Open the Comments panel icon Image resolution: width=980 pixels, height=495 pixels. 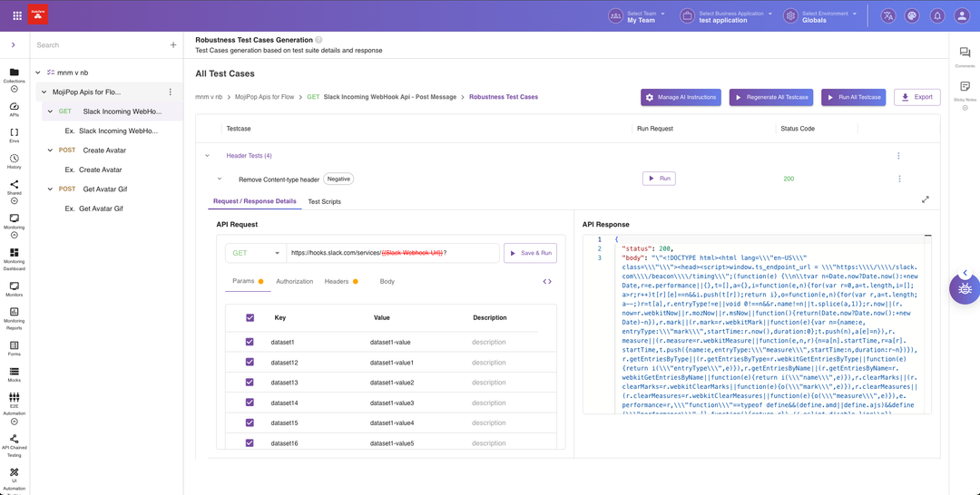(x=965, y=53)
